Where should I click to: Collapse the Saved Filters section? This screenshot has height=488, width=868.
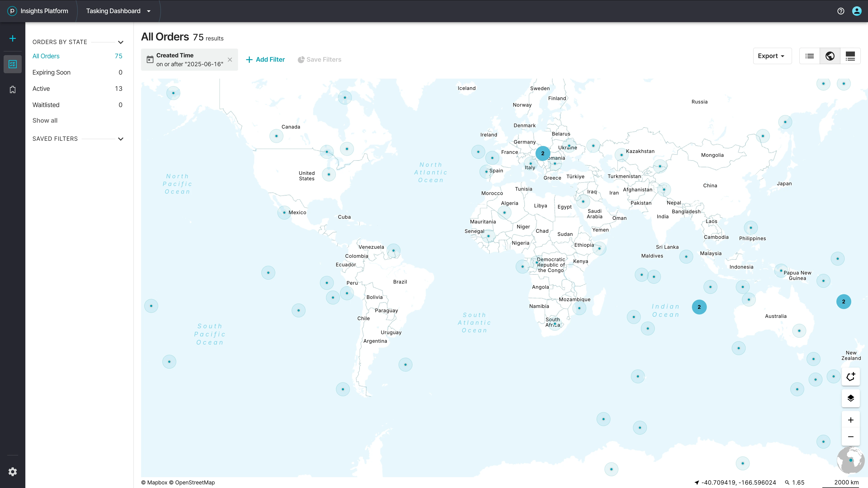click(x=121, y=139)
